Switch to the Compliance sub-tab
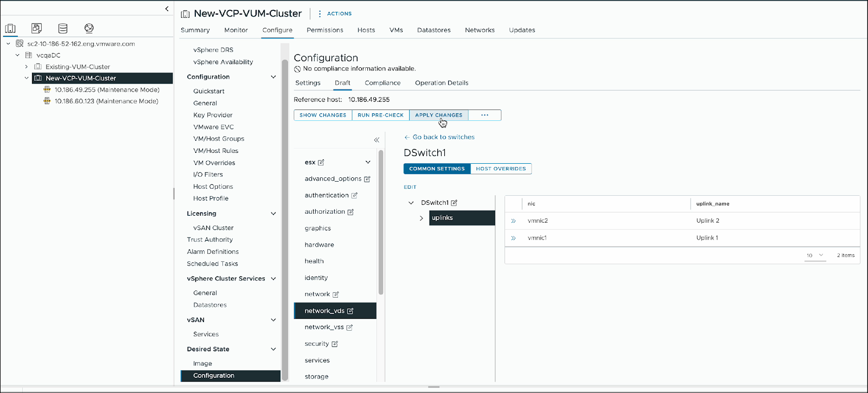Image resolution: width=868 pixels, height=393 pixels. (x=382, y=83)
